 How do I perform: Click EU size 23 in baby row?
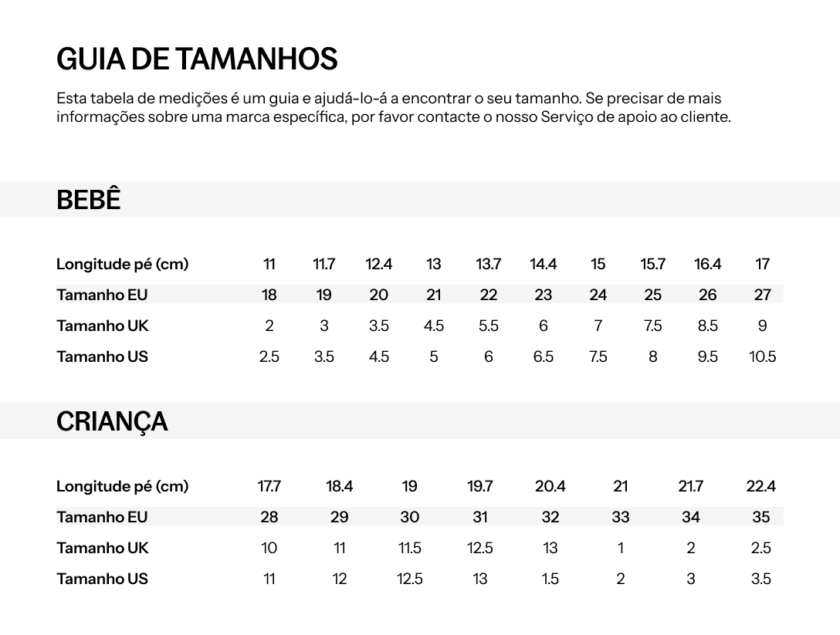pyautogui.click(x=544, y=295)
